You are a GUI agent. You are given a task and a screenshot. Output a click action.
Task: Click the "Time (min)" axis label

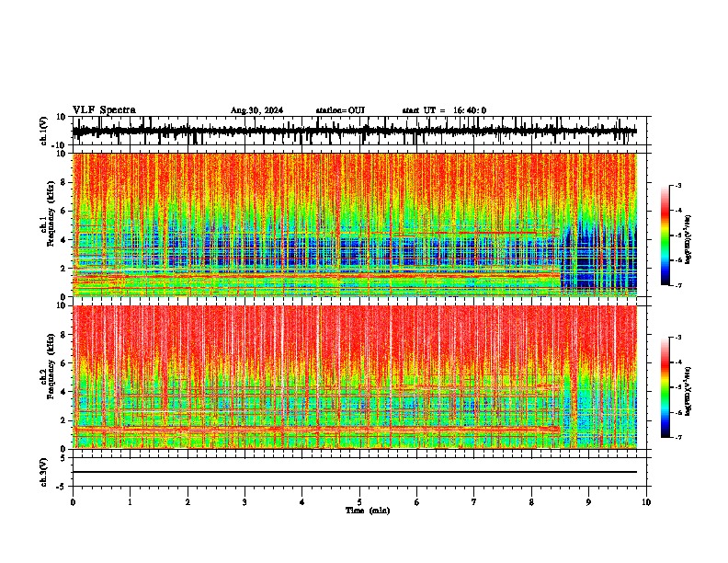(x=368, y=511)
